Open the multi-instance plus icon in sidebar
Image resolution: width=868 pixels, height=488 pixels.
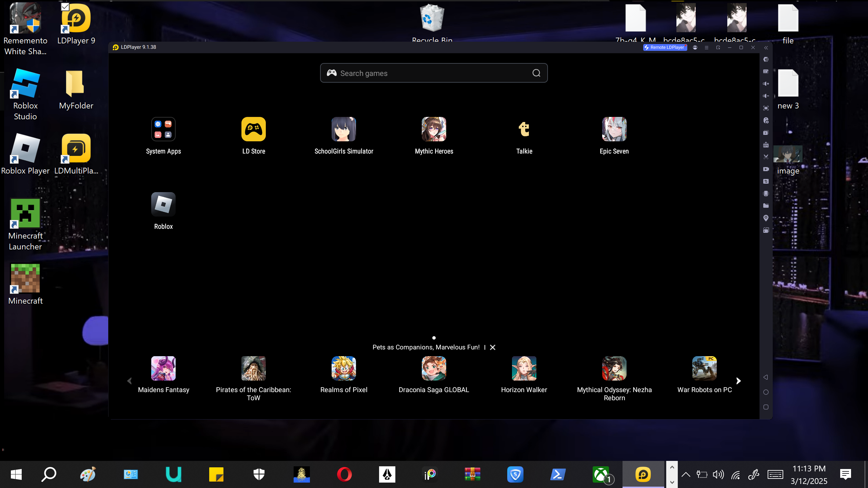pyautogui.click(x=766, y=133)
